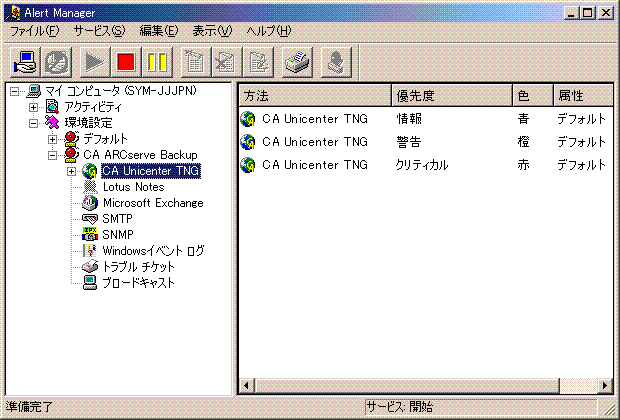Viewport: 620px width, 420px height.
Task: Click the サービス: 開始 status text
Action: [x=400, y=407]
